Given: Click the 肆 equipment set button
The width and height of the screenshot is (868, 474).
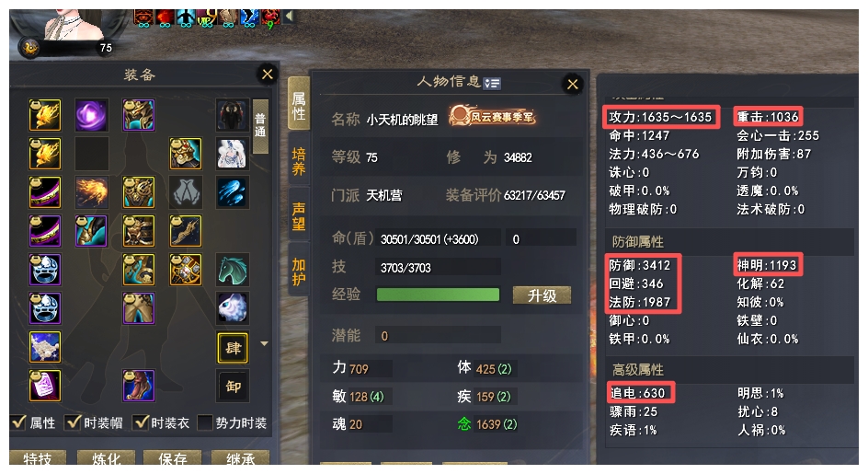Looking at the screenshot, I should pyautogui.click(x=233, y=348).
